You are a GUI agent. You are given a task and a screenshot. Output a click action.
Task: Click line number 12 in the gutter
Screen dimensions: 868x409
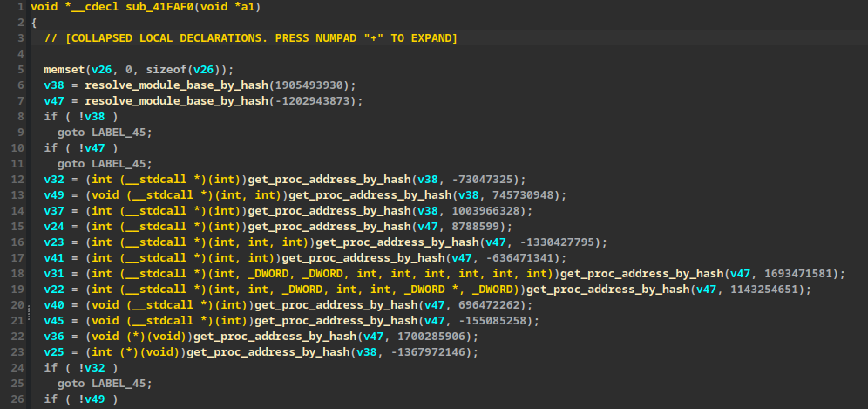[17, 180]
